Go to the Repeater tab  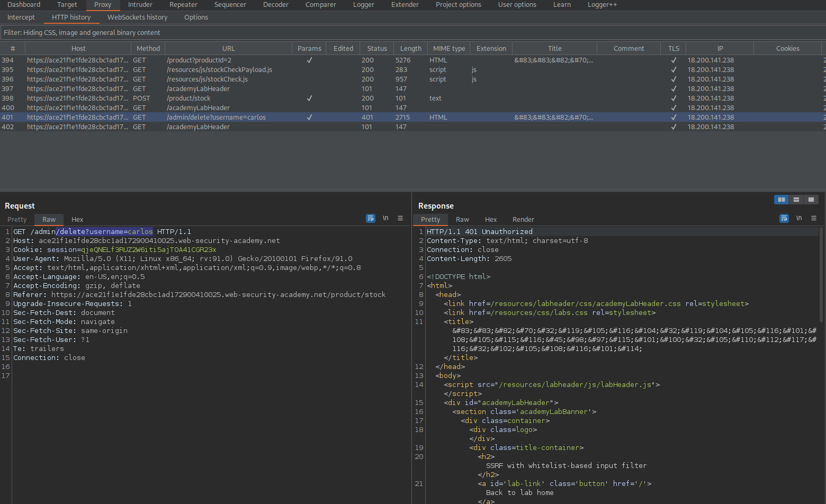click(x=184, y=5)
